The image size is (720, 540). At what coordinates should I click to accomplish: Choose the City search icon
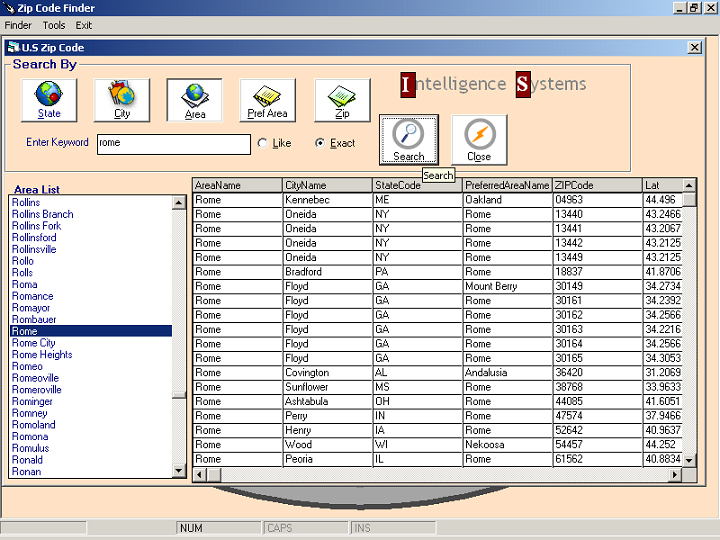pyautogui.click(x=122, y=99)
